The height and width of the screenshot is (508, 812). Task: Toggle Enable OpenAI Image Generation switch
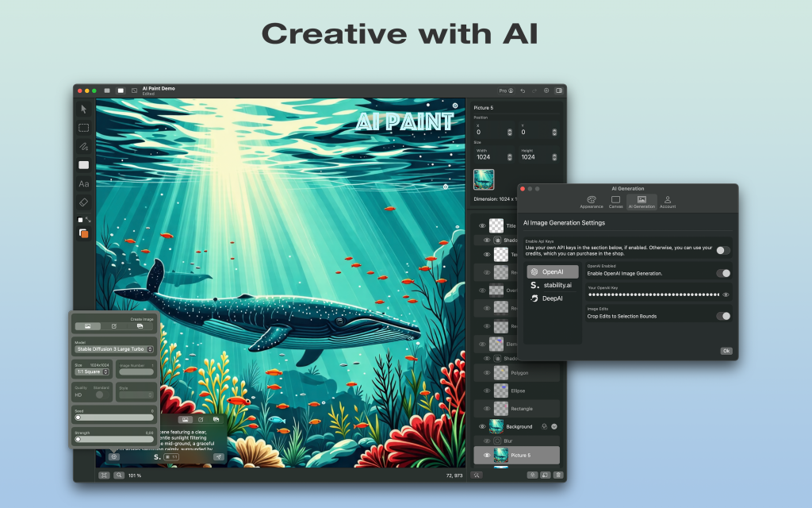(x=722, y=273)
